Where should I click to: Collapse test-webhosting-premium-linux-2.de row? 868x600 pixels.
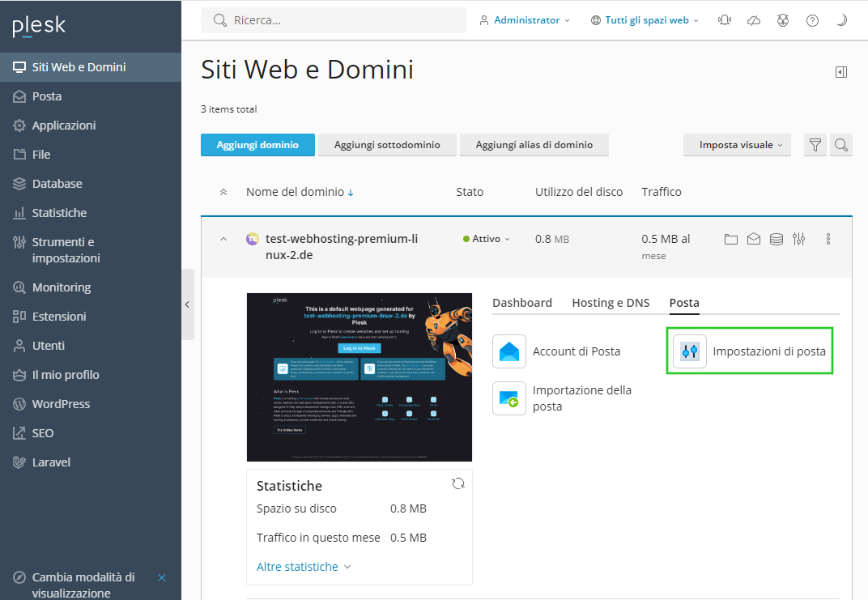tap(223, 239)
